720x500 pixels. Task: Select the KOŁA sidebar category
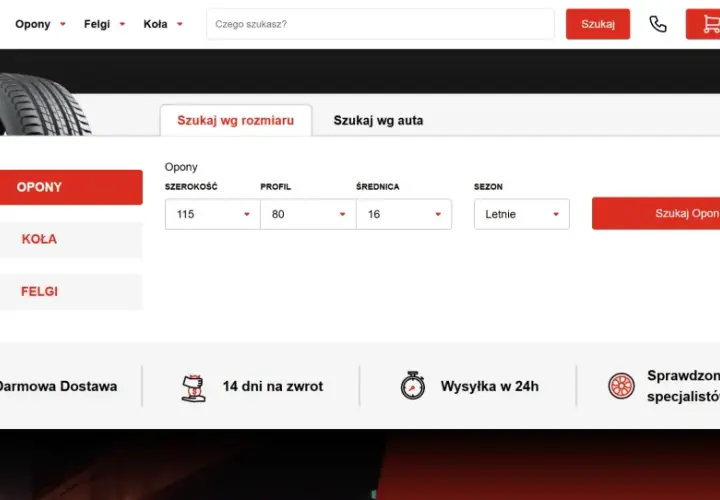pos(71,239)
